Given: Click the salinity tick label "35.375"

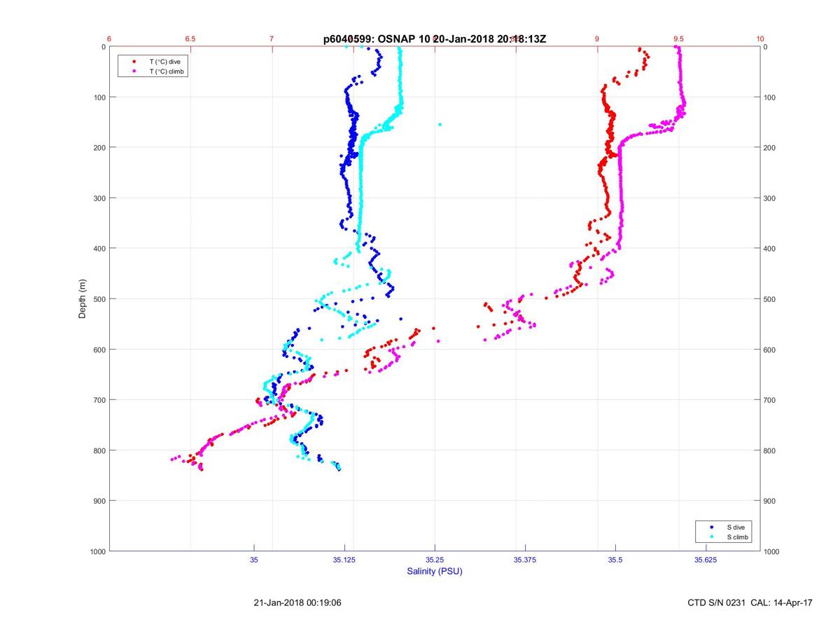Looking at the screenshot, I should click(x=525, y=560).
